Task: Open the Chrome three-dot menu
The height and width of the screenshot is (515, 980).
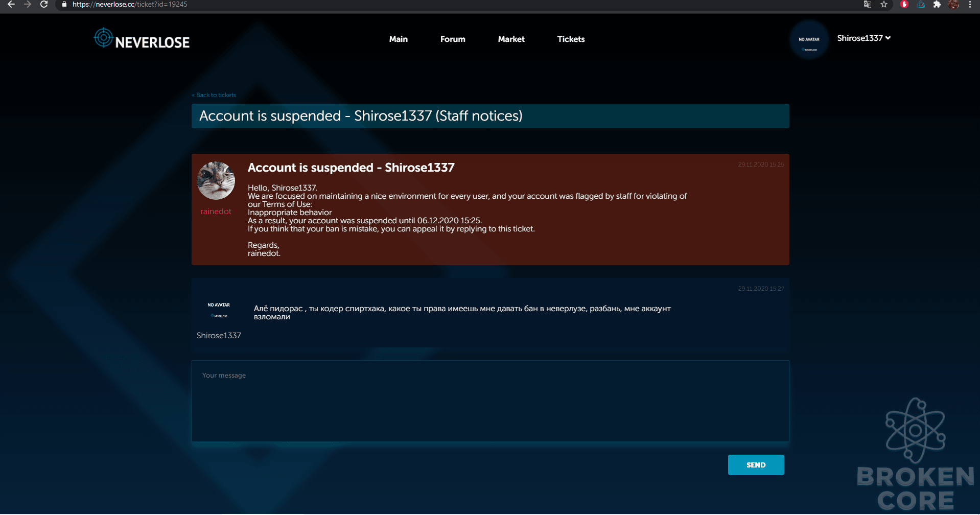Action: tap(970, 4)
